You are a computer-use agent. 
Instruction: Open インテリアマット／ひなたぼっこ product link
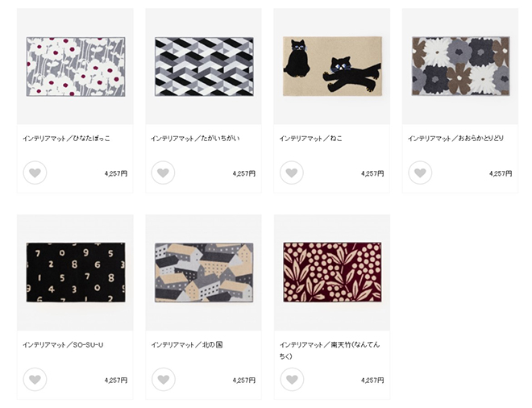[x=66, y=139]
